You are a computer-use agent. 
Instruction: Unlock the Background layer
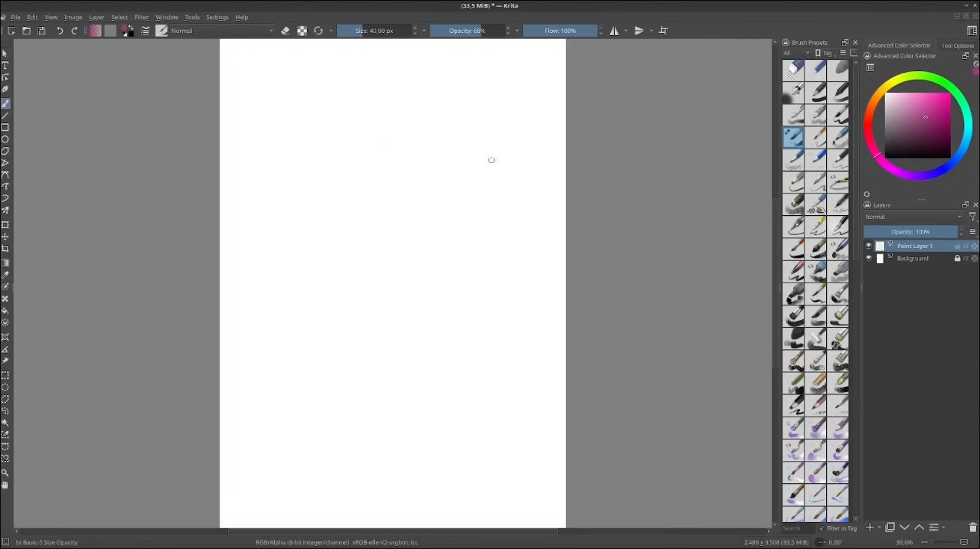coord(957,258)
